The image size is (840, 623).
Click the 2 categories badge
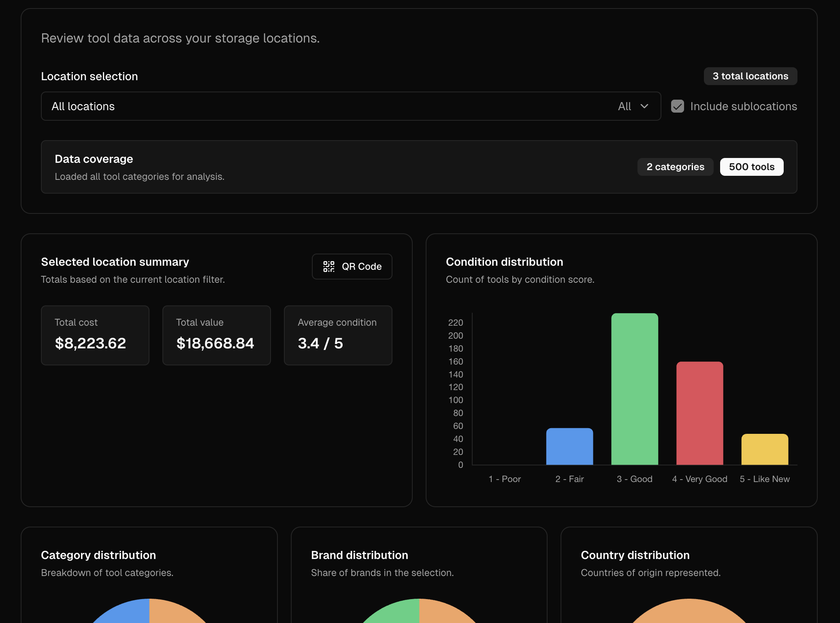click(675, 167)
